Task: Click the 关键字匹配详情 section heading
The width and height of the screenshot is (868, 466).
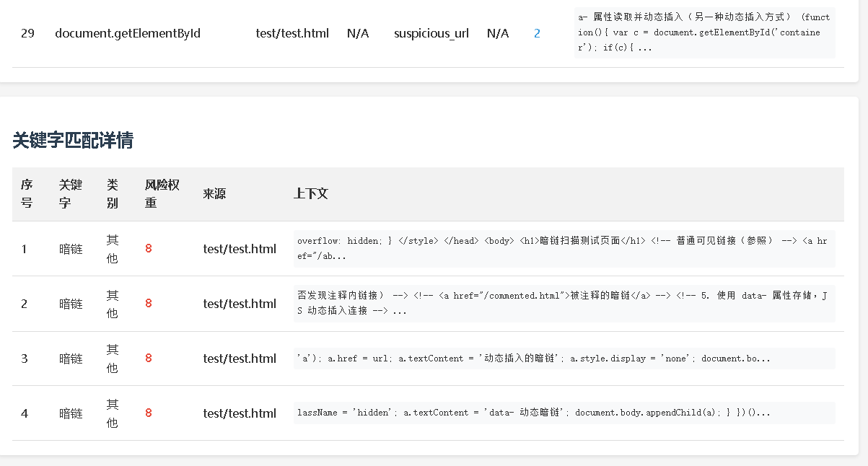Action: pyautogui.click(x=73, y=140)
